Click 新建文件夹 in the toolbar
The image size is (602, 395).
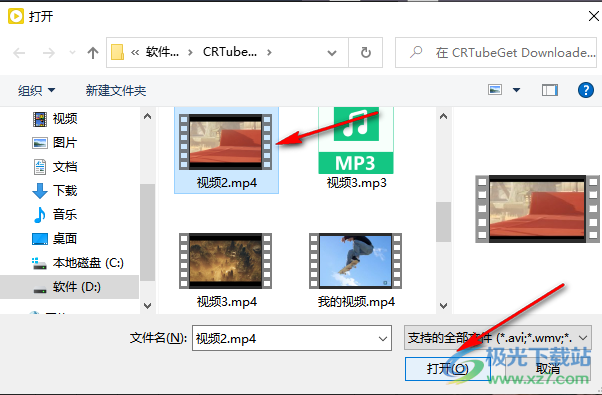[x=116, y=91]
